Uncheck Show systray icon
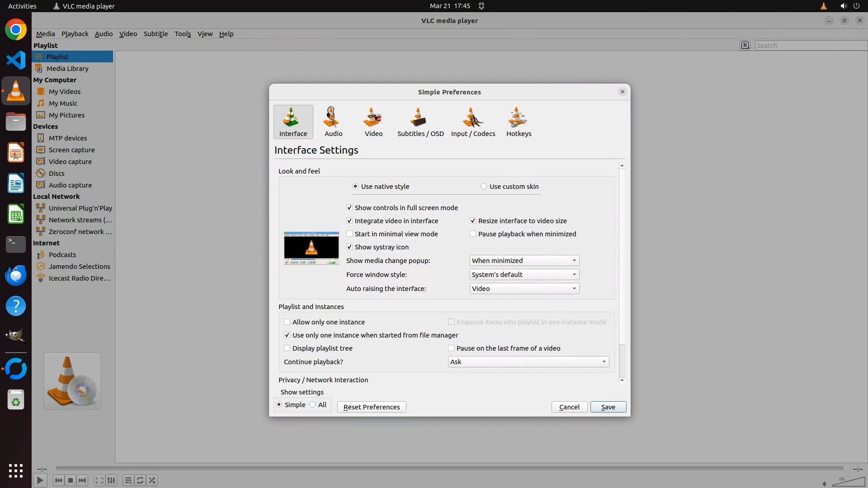Screen dimensions: 868x488 pyautogui.click(x=349, y=247)
